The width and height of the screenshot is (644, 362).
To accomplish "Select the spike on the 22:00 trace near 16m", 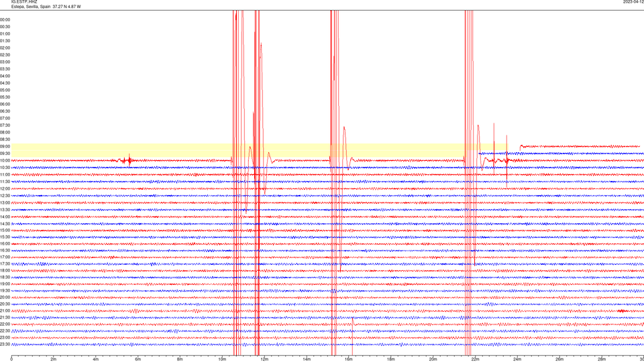I will coord(352,335).
